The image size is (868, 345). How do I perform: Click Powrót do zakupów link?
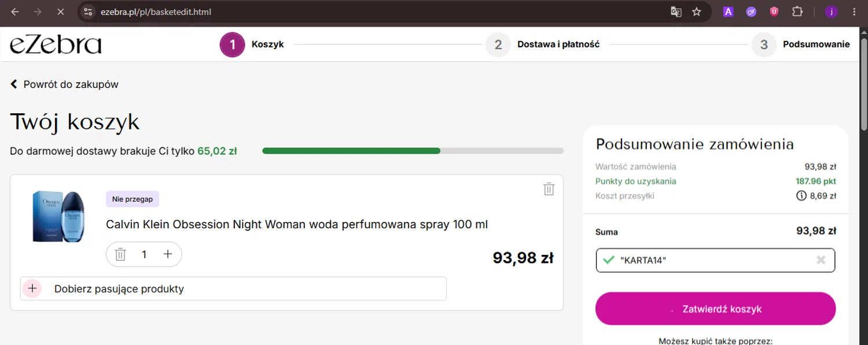64,84
